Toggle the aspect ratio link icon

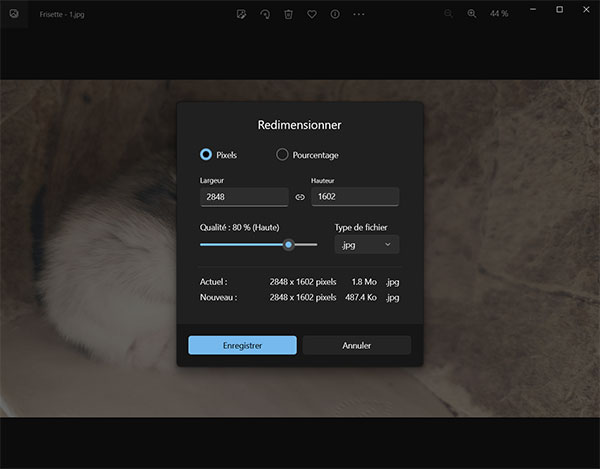[x=299, y=198]
